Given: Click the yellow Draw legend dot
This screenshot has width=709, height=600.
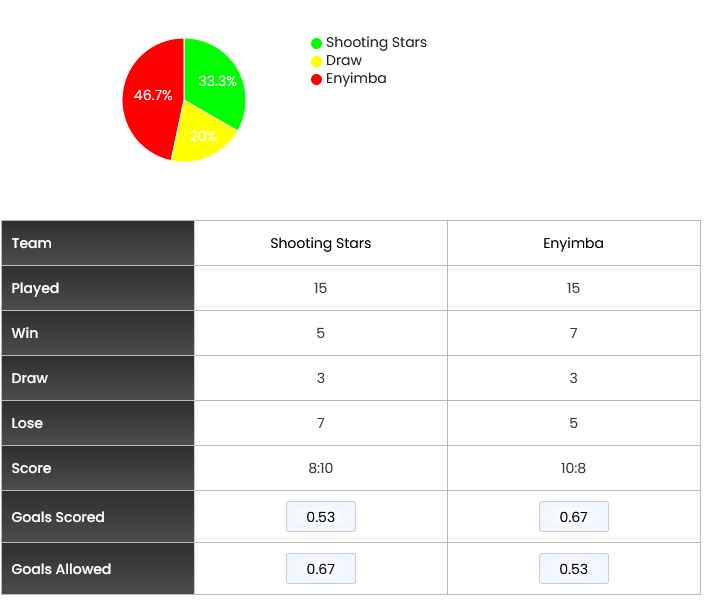Looking at the screenshot, I should click(x=316, y=61).
